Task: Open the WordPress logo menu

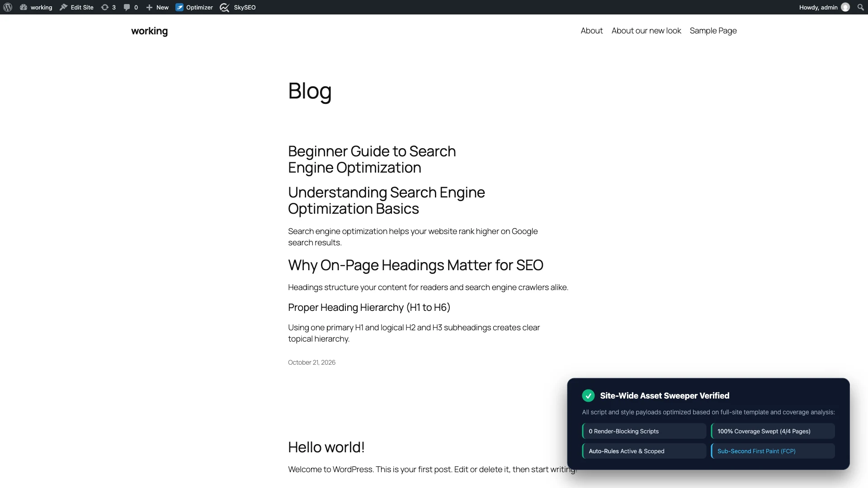Action: (x=8, y=7)
